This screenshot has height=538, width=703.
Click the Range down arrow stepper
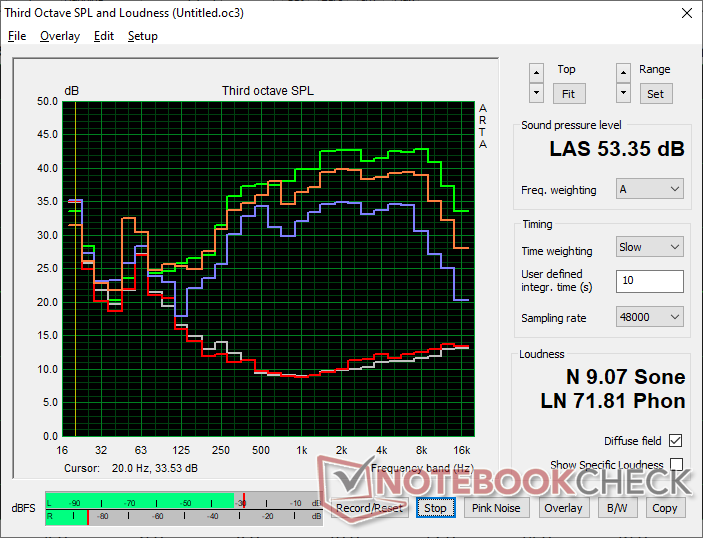624,93
